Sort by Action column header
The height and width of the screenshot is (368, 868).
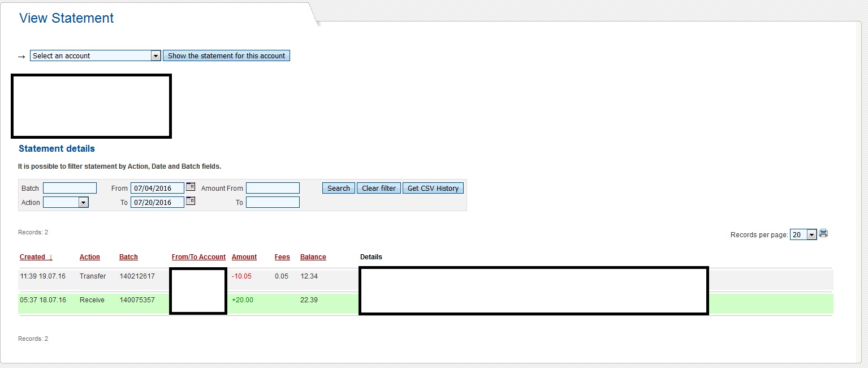point(89,257)
